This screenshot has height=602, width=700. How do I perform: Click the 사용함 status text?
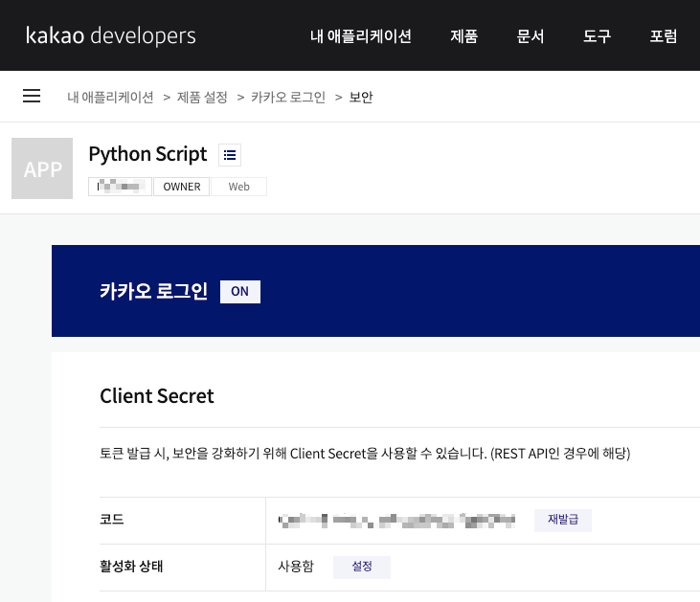(296, 567)
